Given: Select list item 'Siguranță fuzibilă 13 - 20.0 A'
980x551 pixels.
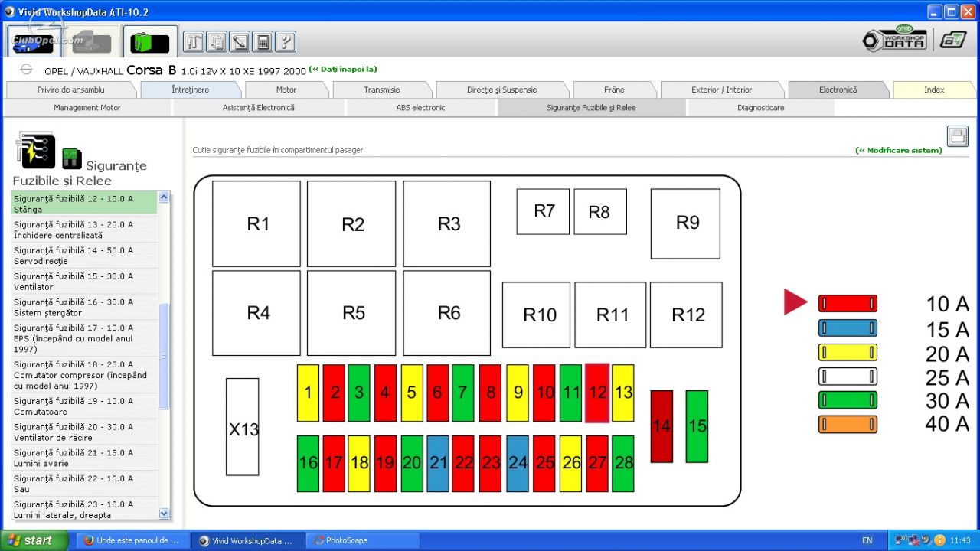Looking at the screenshot, I should (x=84, y=230).
